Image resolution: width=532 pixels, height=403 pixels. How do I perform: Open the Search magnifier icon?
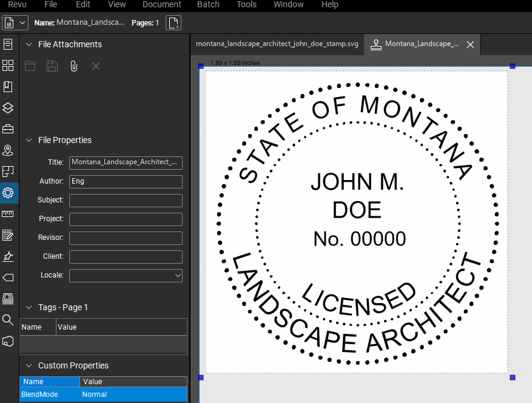tap(8, 319)
